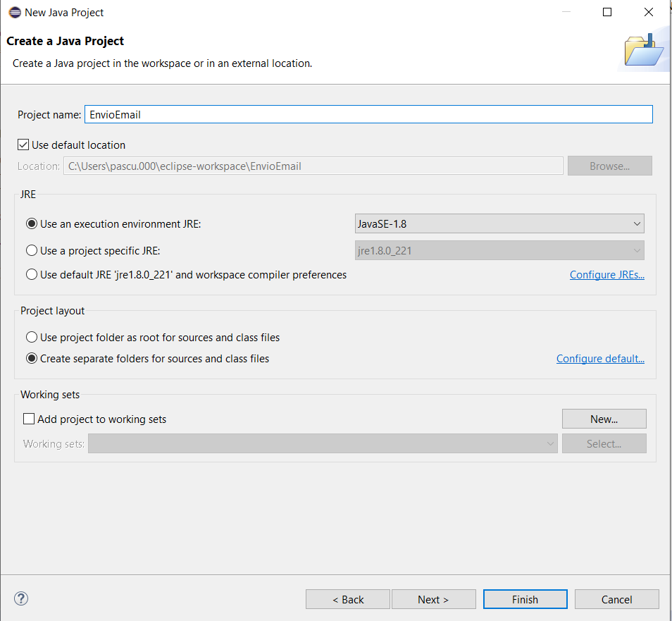Click the 'JRE' group label
This screenshot has height=621, width=672.
coord(28,195)
